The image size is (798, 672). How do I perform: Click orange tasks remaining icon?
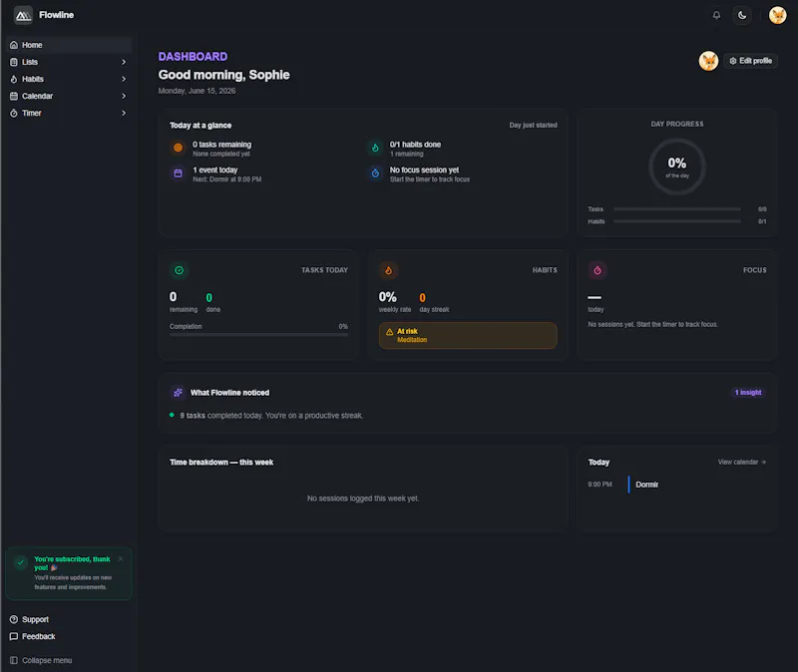click(178, 148)
